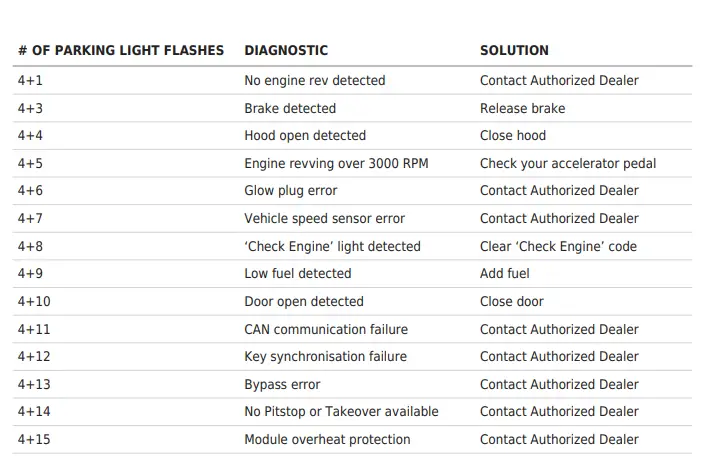This screenshot has height=468, width=707.
Task: Click 'Vehicle speed sensor error' text
Action: (324, 218)
